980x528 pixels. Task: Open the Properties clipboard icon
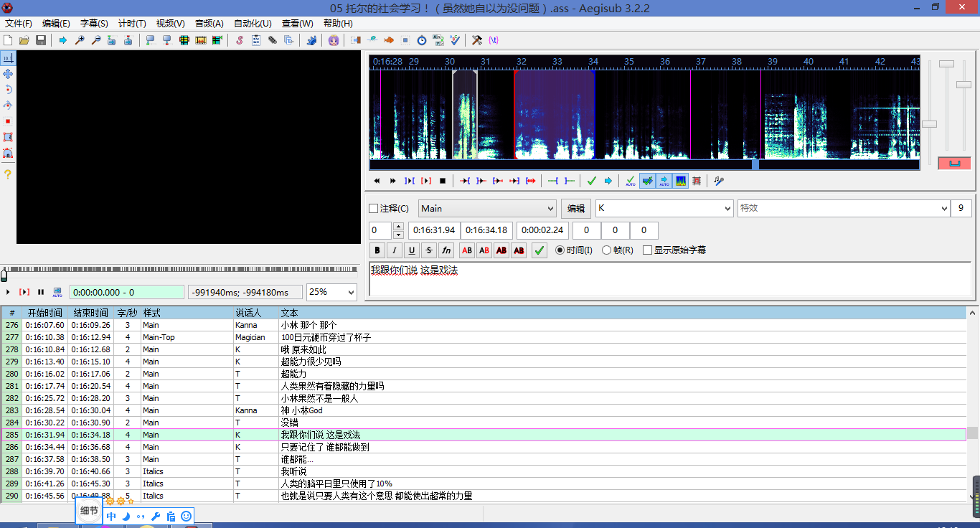(x=256, y=40)
